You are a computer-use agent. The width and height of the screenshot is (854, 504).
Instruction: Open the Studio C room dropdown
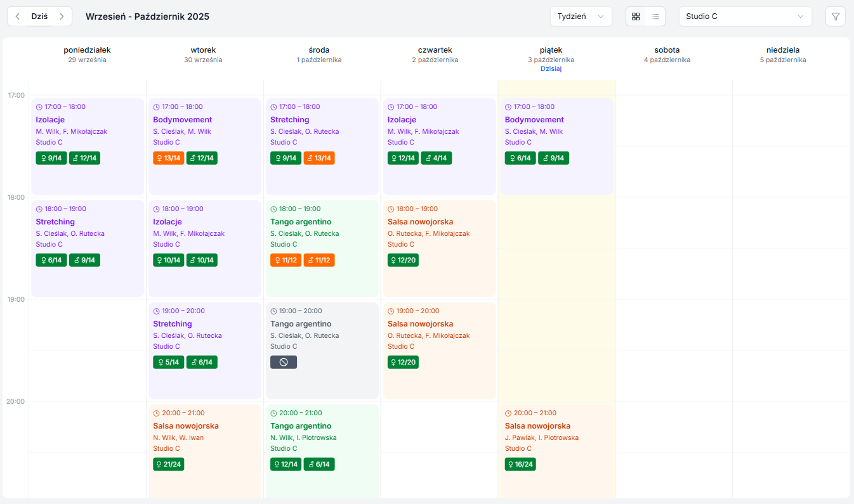(x=745, y=16)
